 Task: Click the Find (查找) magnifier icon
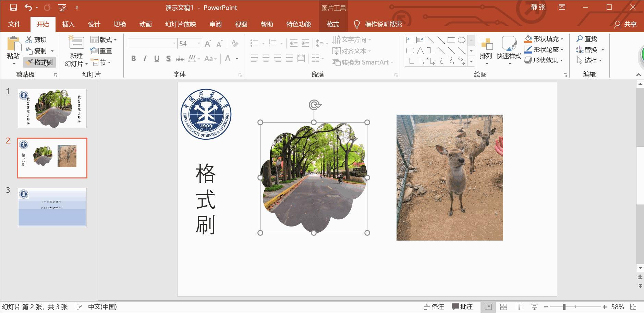(x=580, y=39)
